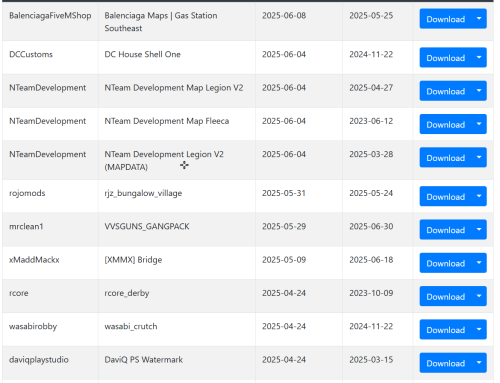Click date 2025-03-28 in MAPDATA row
This screenshot has height=383, width=500.
(x=371, y=154)
